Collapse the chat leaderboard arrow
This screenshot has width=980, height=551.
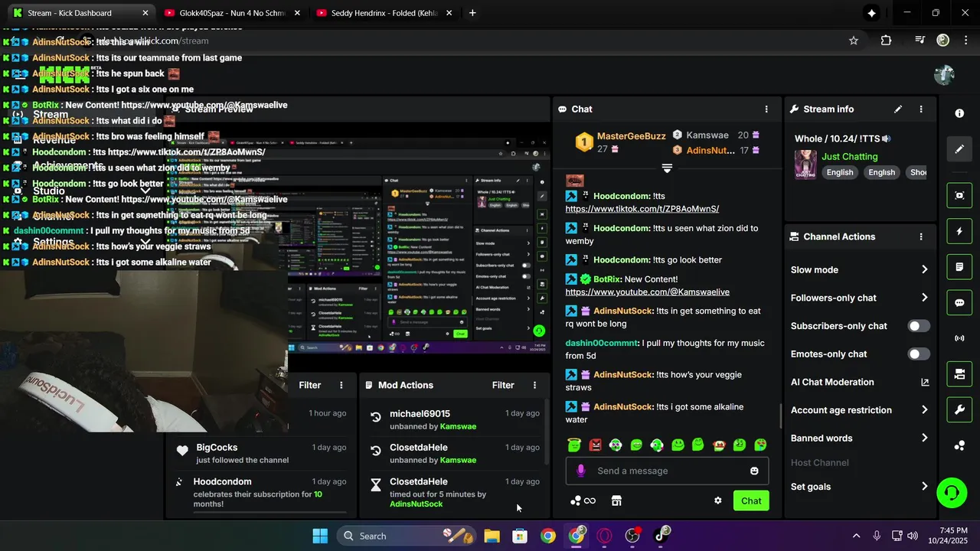pos(667,168)
